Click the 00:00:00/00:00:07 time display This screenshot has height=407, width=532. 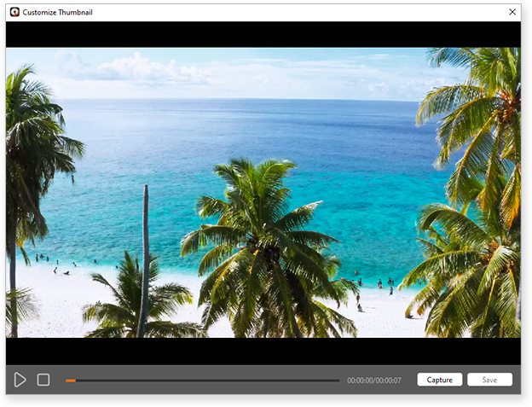[373, 380]
